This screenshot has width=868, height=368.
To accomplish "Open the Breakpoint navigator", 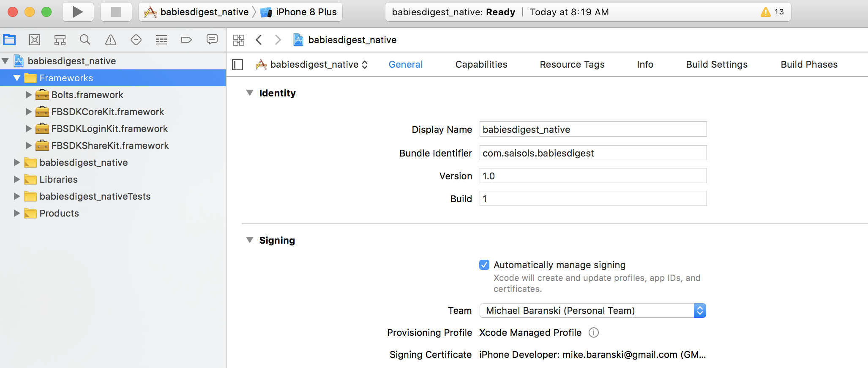I will pos(187,40).
